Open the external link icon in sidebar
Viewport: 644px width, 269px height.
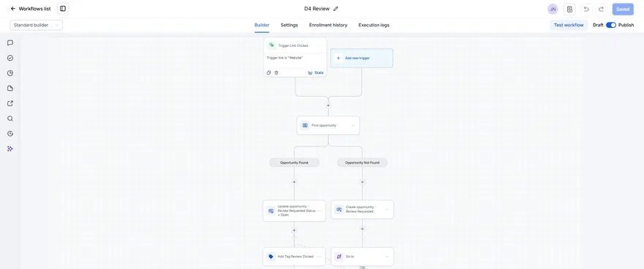pos(10,103)
